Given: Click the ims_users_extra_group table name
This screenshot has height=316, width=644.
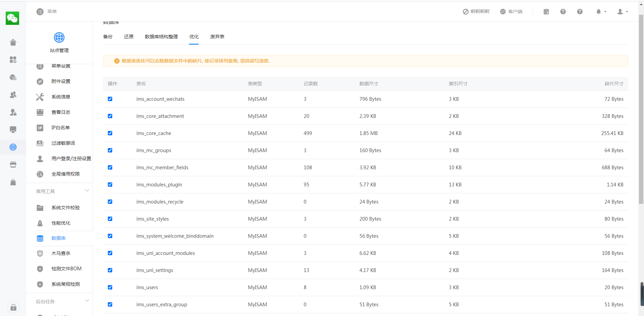Looking at the screenshot, I should tap(162, 305).
